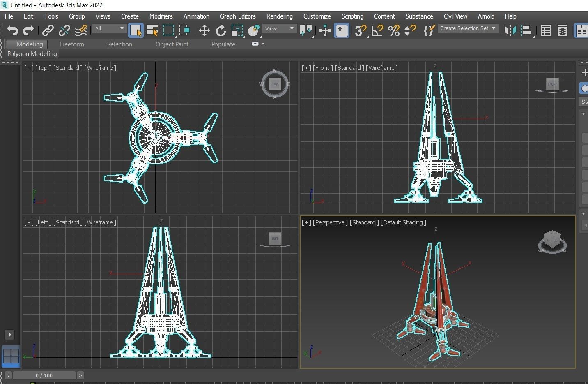The width and height of the screenshot is (588, 384).
Task: Click the Polygon Modeling panel button
Action: (32, 54)
